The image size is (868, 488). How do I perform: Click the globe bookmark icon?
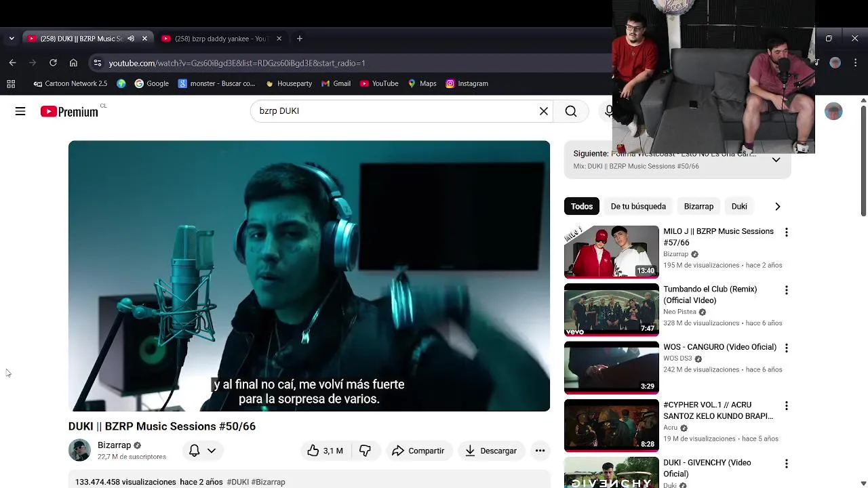[121, 83]
